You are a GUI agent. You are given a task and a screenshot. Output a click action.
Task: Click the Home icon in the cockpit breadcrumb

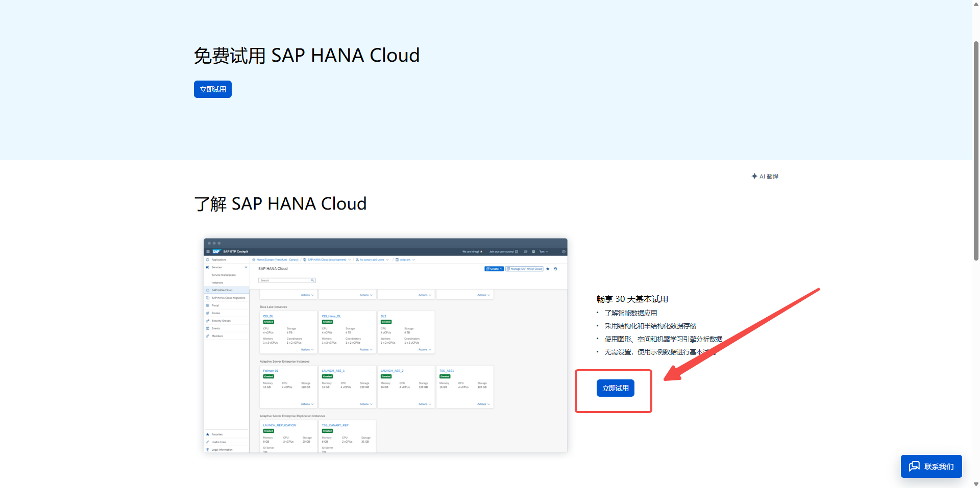(254, 260)
